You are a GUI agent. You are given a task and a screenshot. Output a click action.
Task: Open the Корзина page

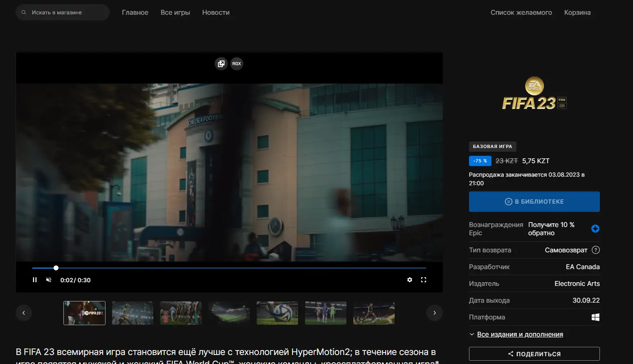[x=577, y=12]
